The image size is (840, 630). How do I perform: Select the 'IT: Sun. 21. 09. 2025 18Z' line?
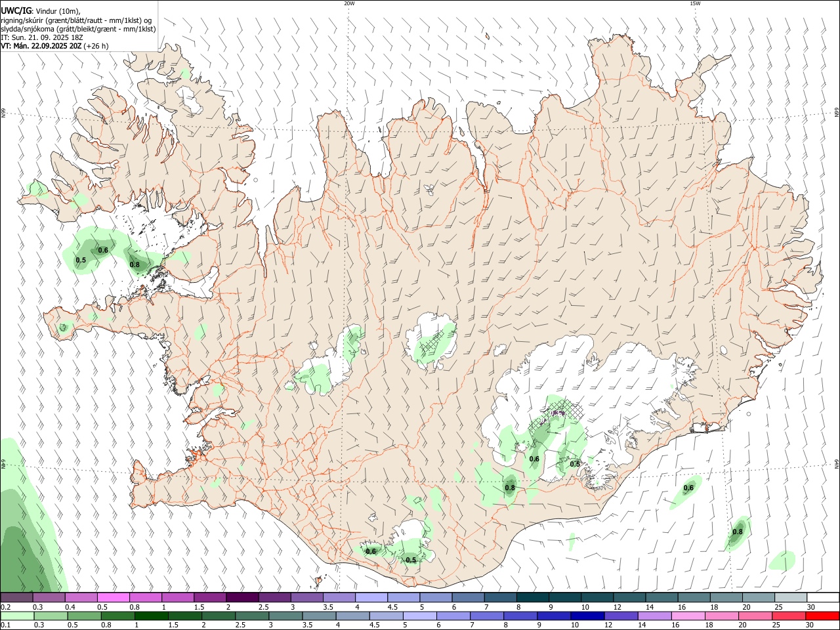tap(41, 37)
